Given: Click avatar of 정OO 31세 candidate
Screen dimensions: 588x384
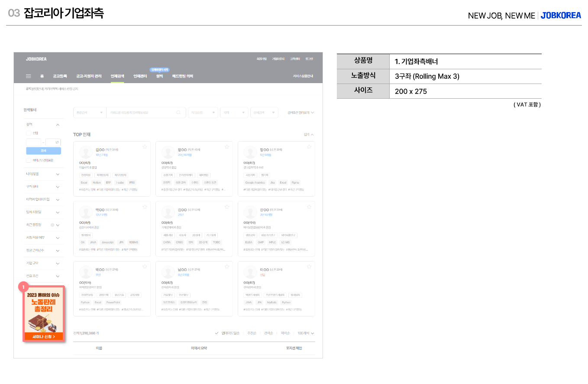Looking at the screenshot, I should pos(250,152).
